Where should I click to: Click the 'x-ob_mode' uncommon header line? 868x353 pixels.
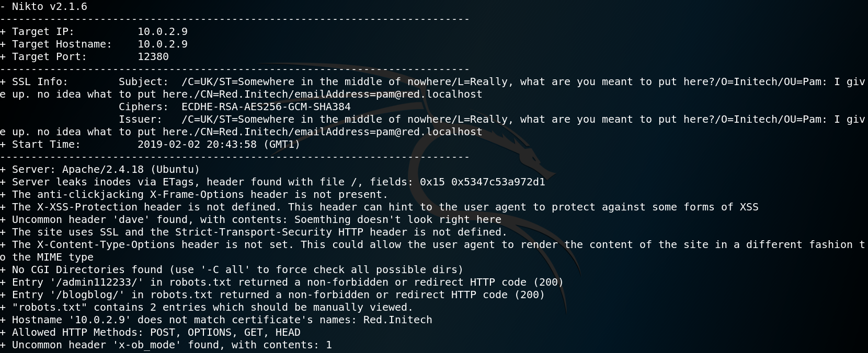pos(166,345)
